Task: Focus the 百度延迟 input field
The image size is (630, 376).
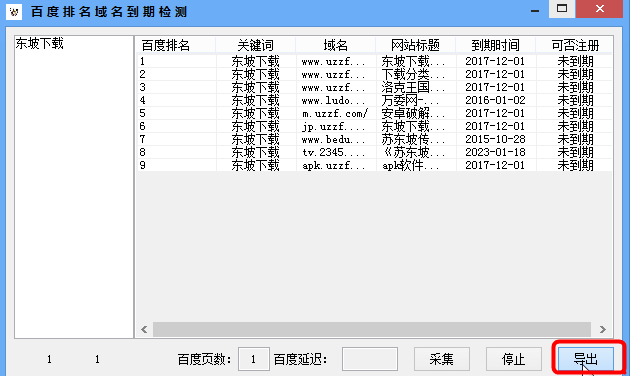Action: [x=370, y=359]
